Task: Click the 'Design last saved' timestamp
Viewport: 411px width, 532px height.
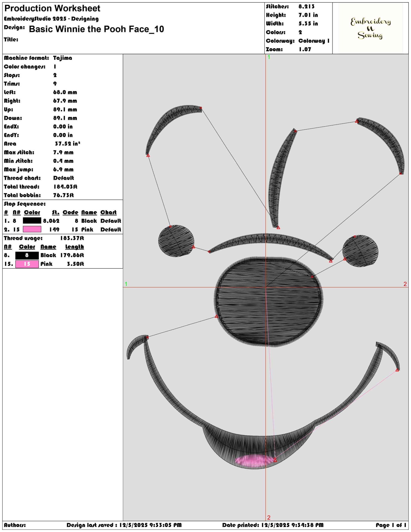Action: [124, 525]
